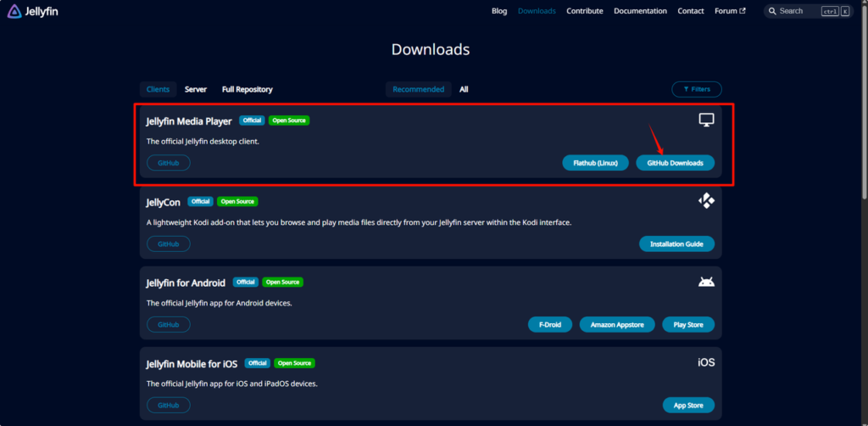
Task: Open the Forum external link
Action: click(729, 11)
